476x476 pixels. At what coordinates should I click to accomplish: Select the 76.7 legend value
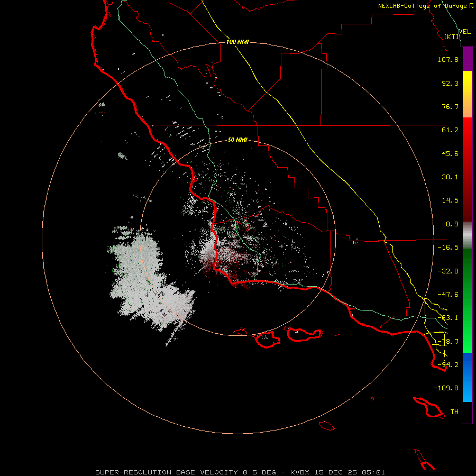click(450, 106)
